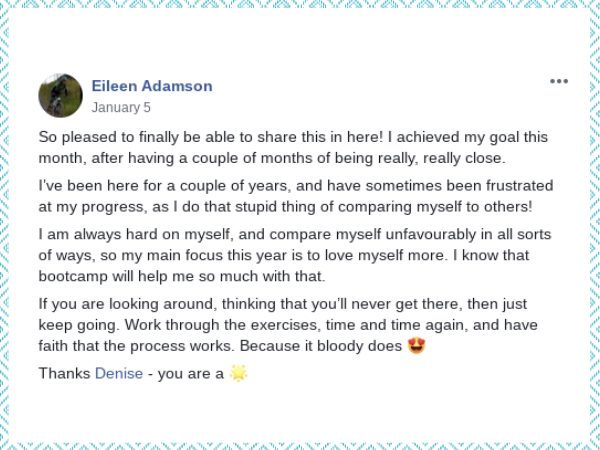Click the heart-eyes emoji

pyautogui.click(x=416, y=346)
